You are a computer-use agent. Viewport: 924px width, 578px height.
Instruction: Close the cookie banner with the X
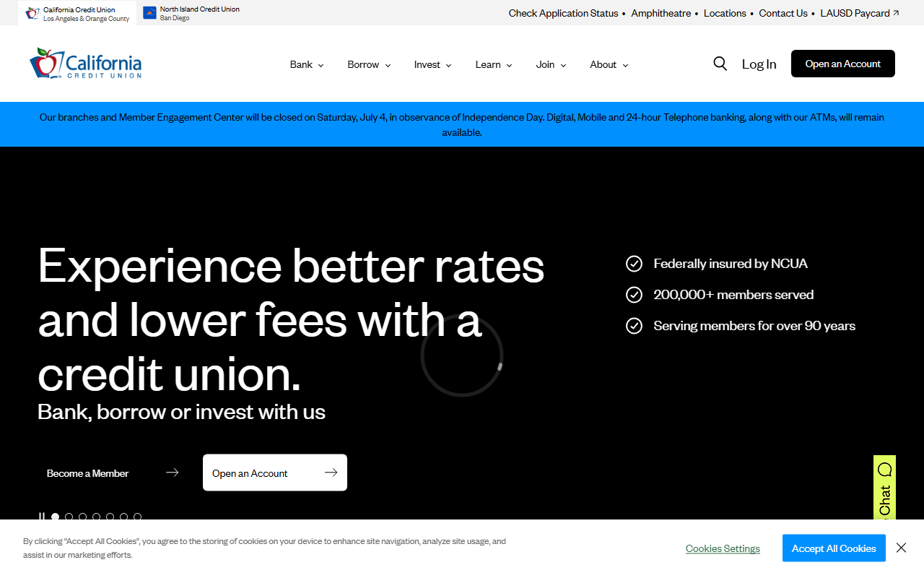[x=901, y=548]
